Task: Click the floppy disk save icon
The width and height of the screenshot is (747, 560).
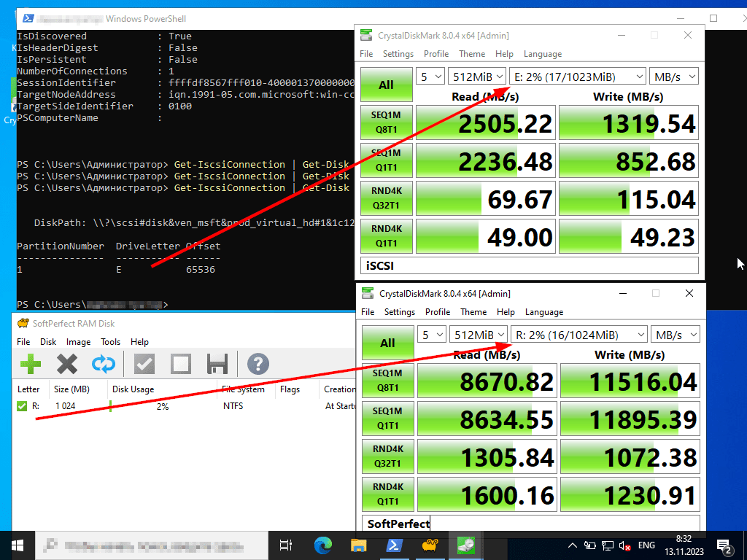Action: click(217, 365)
